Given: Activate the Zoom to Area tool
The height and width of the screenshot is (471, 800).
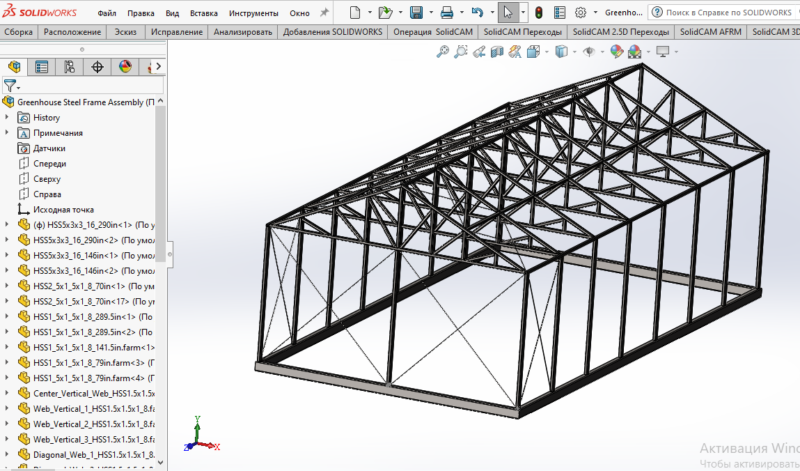Looking at the screenshot, I should [x=461, y=52].
